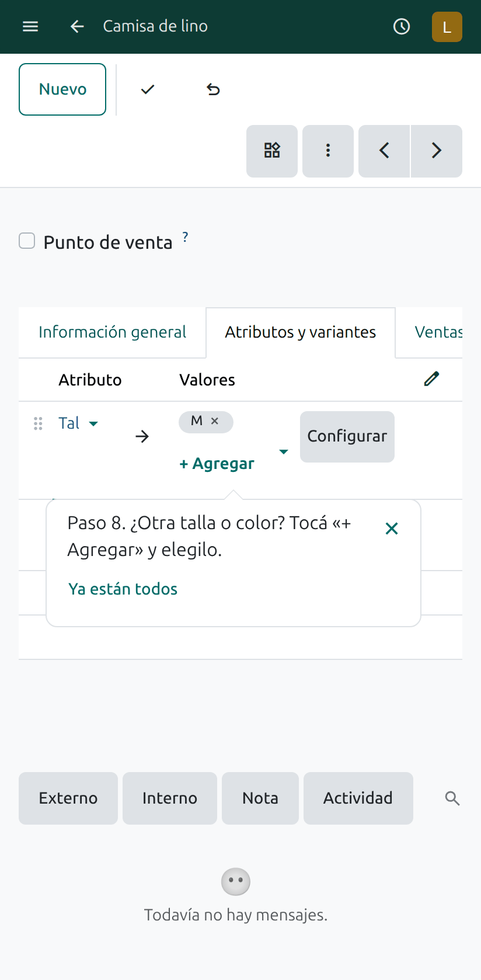
Task: Click the Todavía no hay mensajes text
Action: tap(236, 915)
